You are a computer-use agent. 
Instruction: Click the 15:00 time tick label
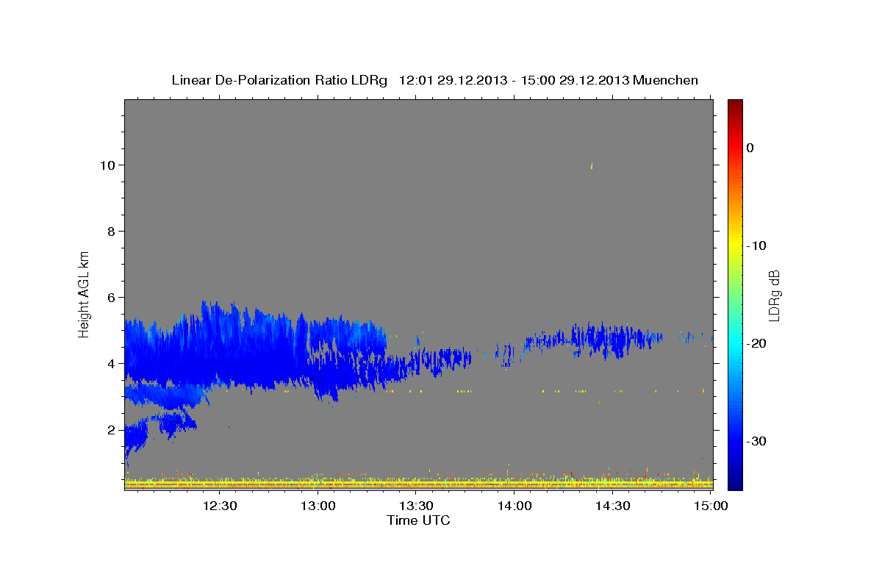[x=711, y=506]
